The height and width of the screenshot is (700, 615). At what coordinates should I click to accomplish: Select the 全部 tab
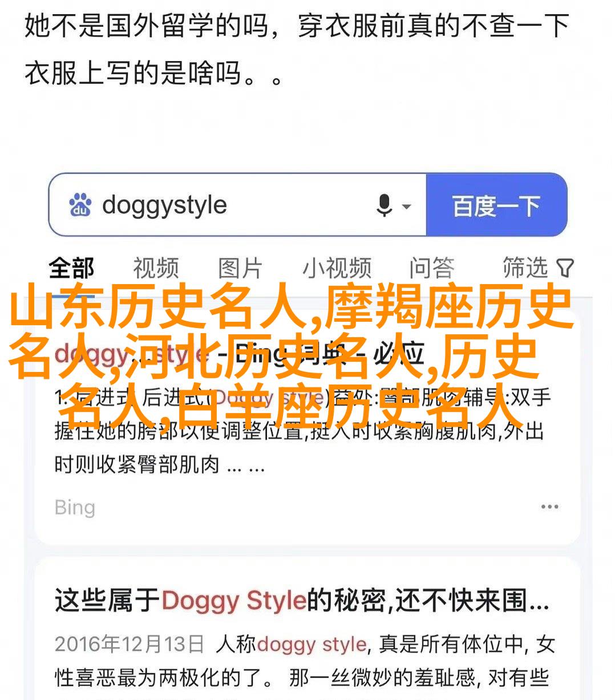[x=71, y=268]
